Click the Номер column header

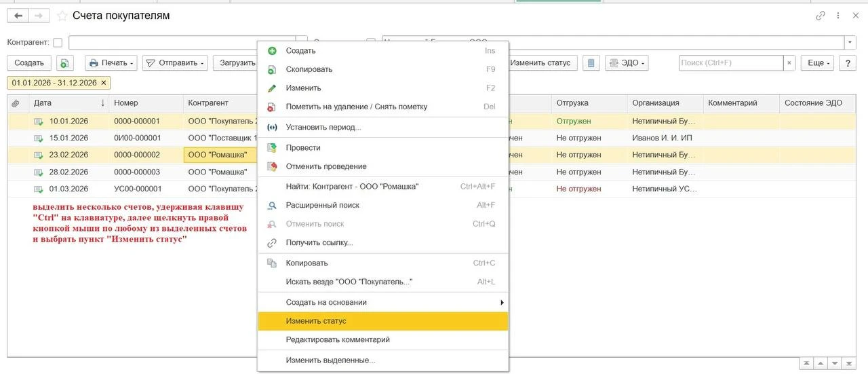[146, 103]
